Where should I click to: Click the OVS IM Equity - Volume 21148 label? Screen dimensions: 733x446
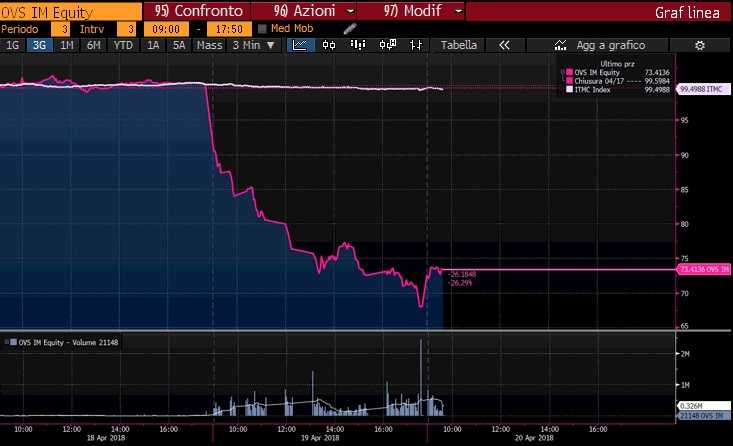(x=68, y=343)
